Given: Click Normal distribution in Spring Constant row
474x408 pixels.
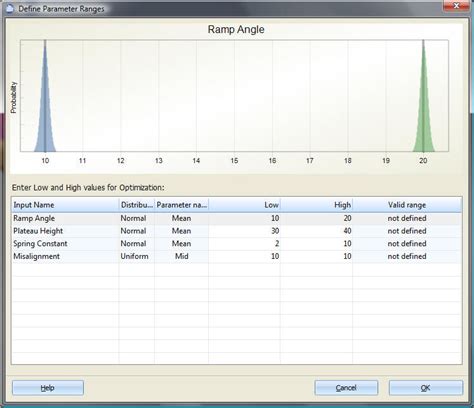Looking at the screenshot, I should tap(133, 244).
